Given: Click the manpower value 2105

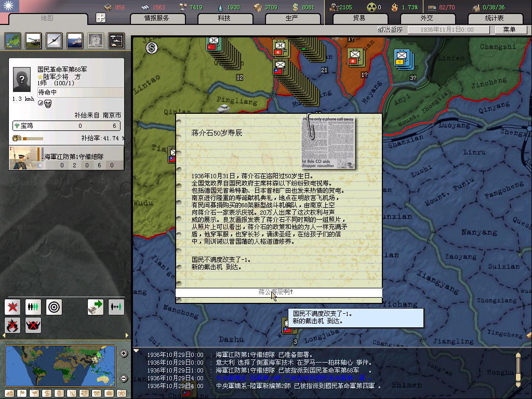Looking at the screenshot, I should click(345, 7).
